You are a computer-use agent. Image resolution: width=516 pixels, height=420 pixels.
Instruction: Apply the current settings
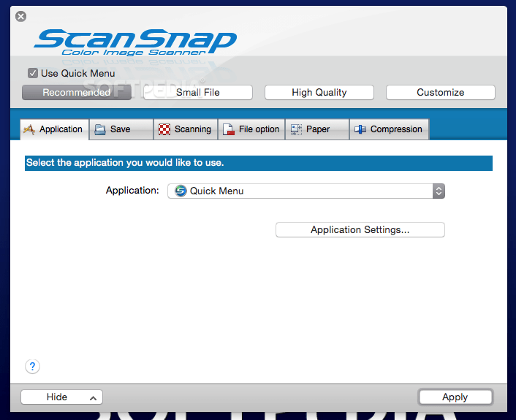455,397
